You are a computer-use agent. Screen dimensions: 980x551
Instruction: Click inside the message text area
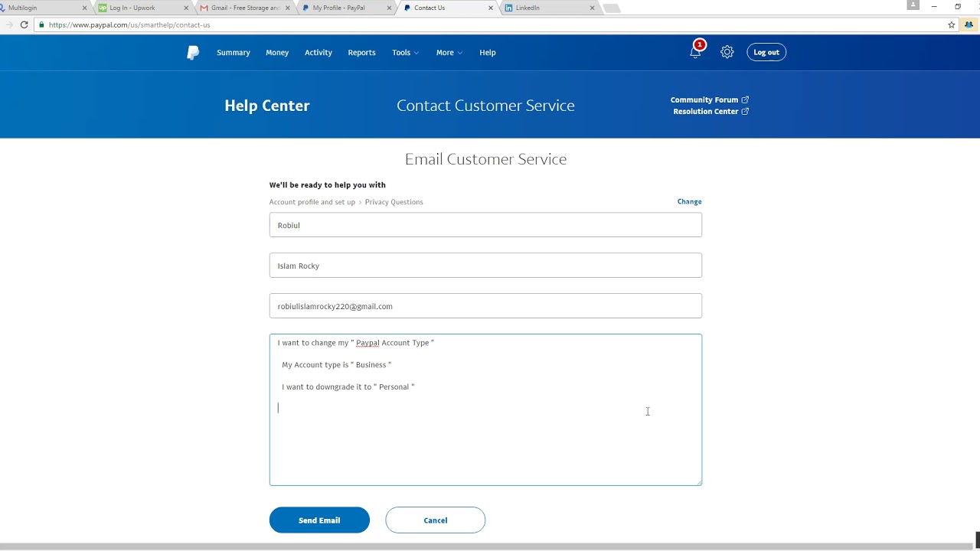tap(485, 409)
